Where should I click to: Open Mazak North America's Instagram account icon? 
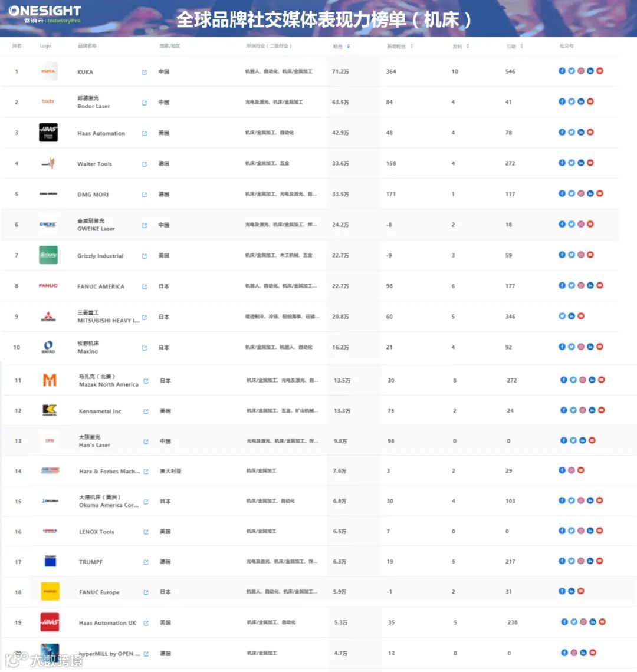pos(583,380)
